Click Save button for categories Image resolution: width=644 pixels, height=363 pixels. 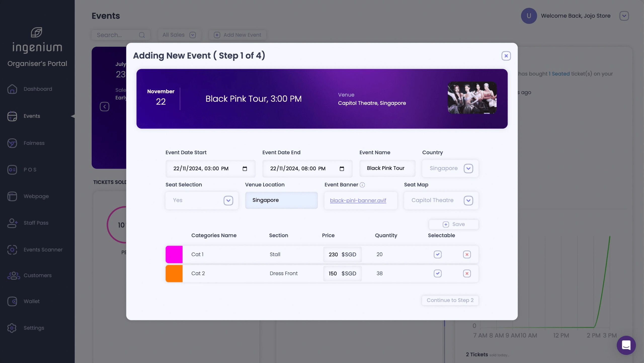[453, 224]
